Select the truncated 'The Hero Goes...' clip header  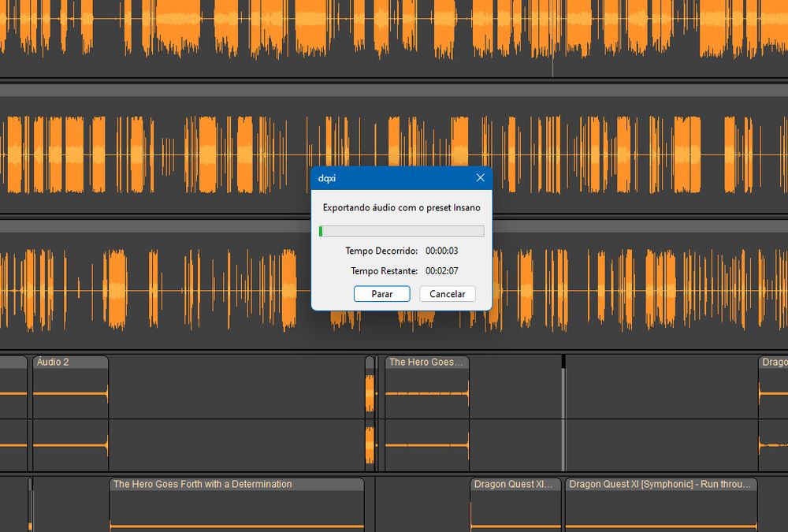426,363
